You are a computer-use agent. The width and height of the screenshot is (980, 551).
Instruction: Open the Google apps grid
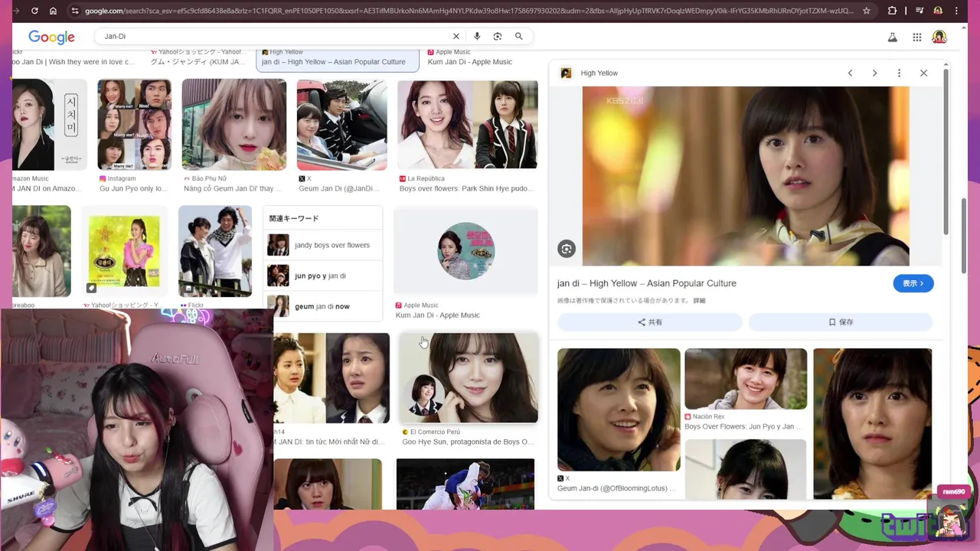917,37
